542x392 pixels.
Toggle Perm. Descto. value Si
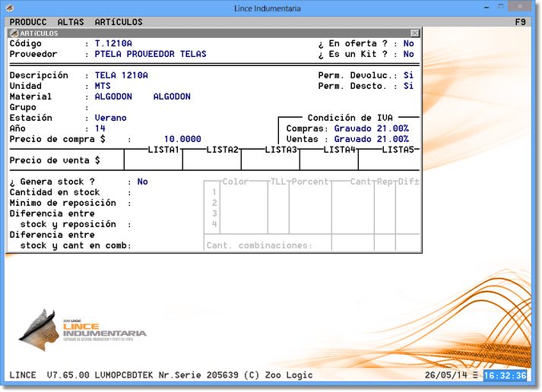tap(408, 86)
